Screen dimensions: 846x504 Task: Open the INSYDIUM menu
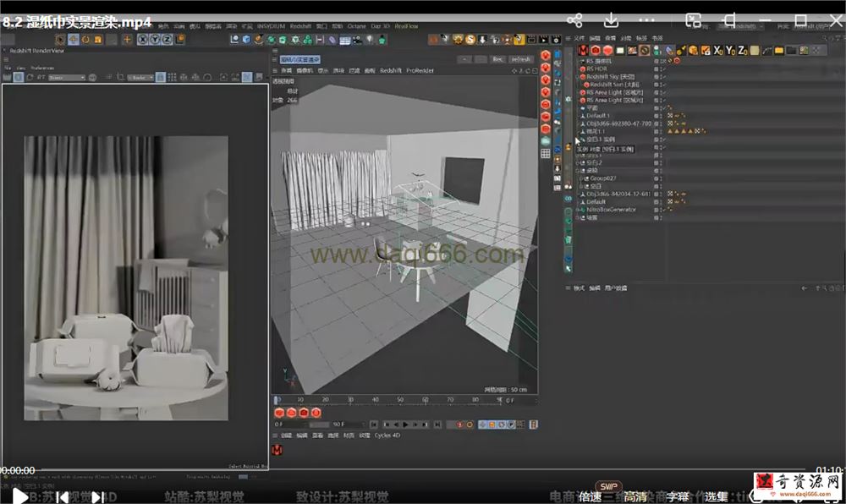pyautogui.click(x=271, y=26)
